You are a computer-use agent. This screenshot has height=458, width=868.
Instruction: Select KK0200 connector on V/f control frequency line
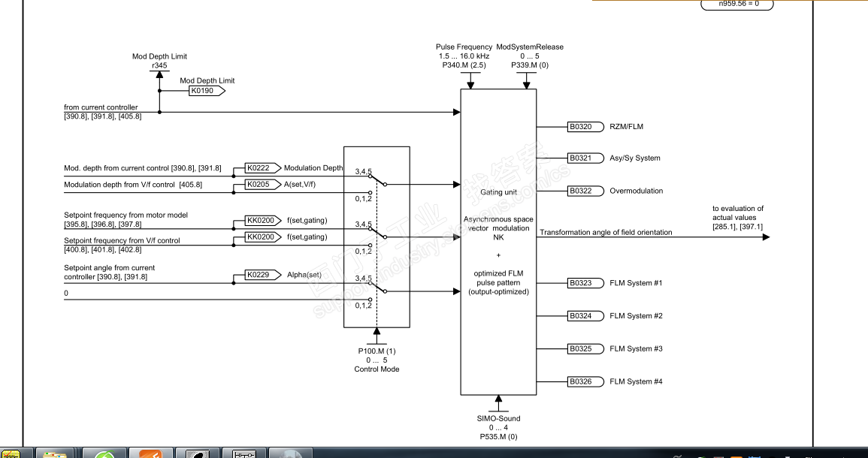[x=264, y=237]
